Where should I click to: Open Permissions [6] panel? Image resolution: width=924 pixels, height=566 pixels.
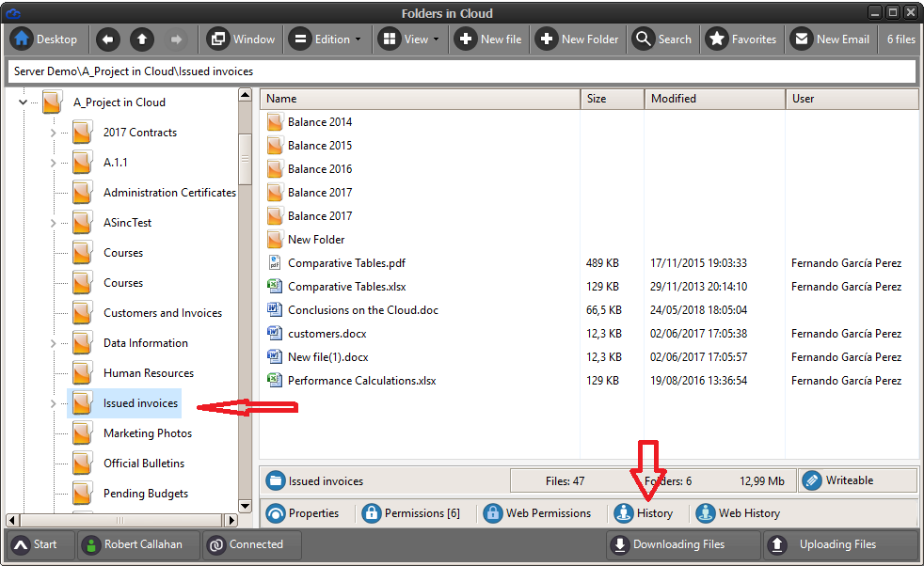coord(411,513)
